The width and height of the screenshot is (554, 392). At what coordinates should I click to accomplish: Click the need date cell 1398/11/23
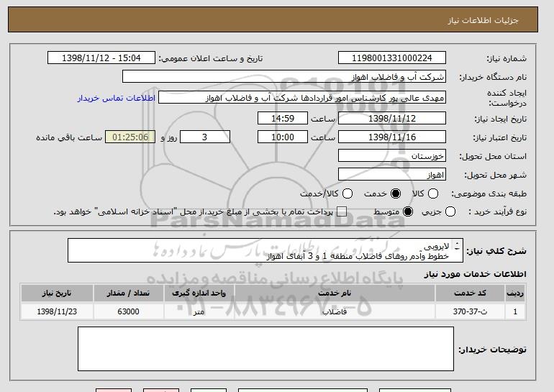(57, 311)
